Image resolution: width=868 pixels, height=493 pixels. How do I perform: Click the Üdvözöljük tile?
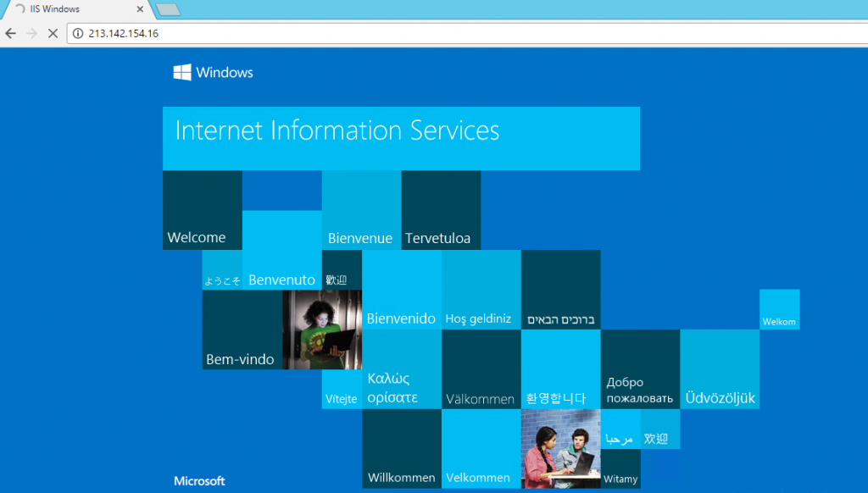pyautogui.click(x=720, y=369)
